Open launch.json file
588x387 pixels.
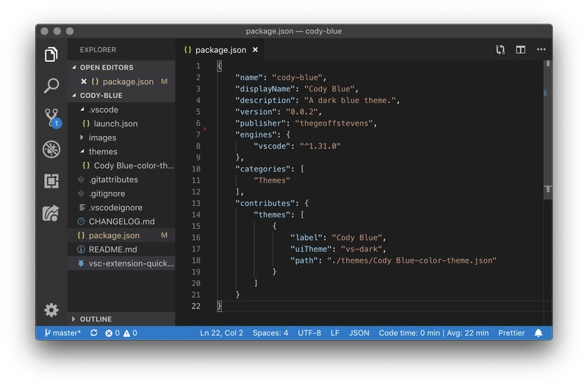(x=121, y=124)
